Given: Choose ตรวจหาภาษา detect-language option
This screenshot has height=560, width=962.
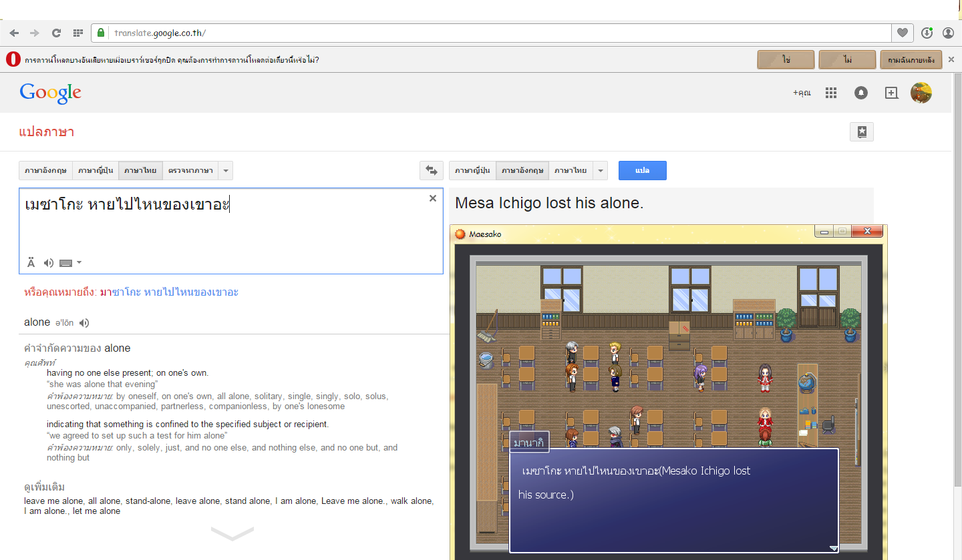Looking at the screenshot, I should [x=190, y=171].
